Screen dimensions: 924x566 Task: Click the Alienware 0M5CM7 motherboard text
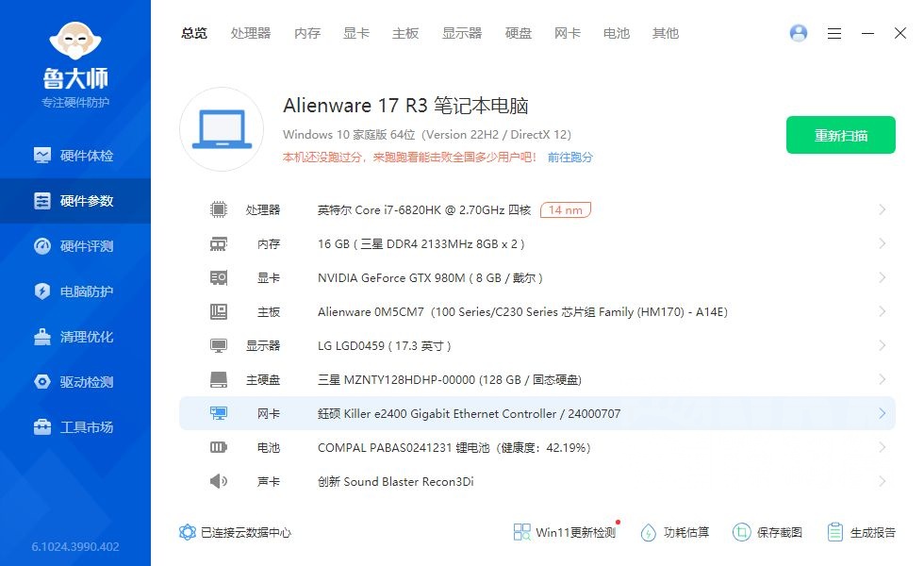click(x=522, y=312)
